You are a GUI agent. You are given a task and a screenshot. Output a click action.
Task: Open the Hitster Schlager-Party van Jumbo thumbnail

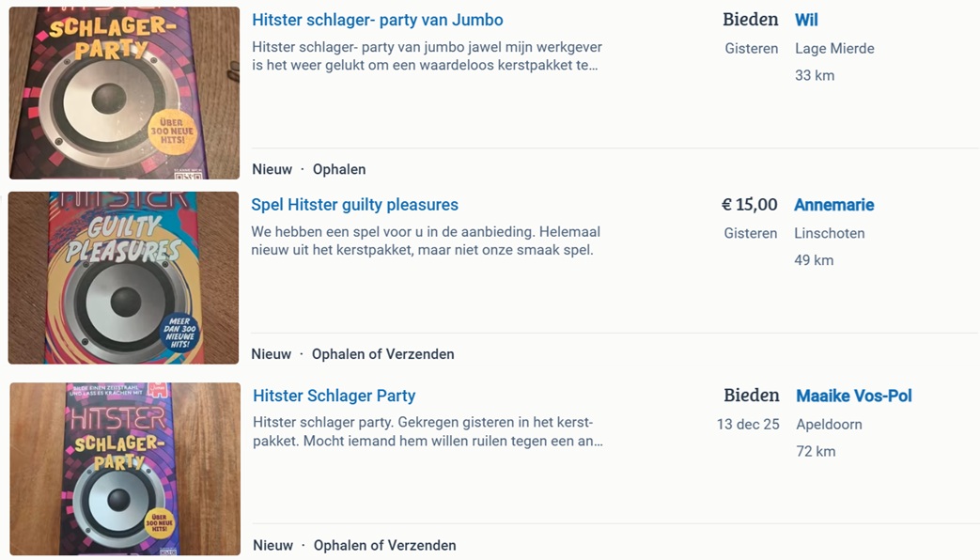click(x=124, y=92)
